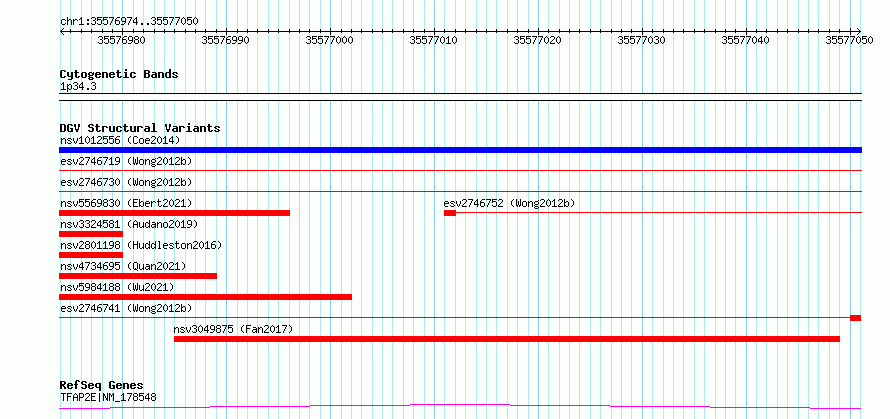Click the TFAP2E magenta gene track line
890x419 pixels.
pos(460,407)
